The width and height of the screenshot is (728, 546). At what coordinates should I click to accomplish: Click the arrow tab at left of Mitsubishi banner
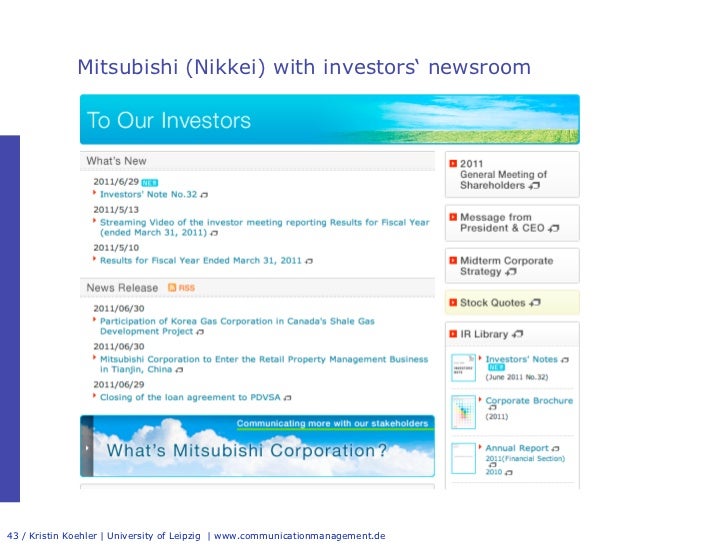point(87,447)
